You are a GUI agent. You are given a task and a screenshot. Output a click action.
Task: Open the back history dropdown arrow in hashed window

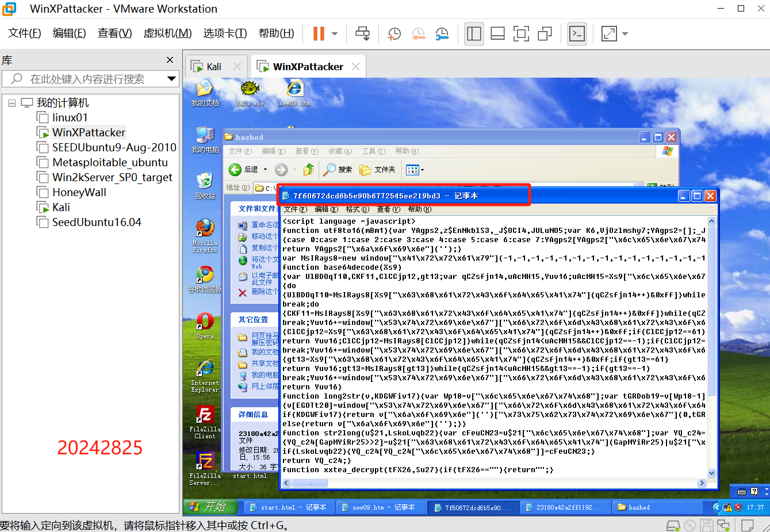point(265,170)
